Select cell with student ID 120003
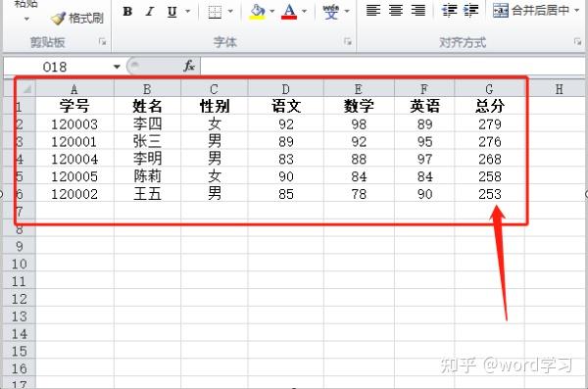 click(74, 124)
